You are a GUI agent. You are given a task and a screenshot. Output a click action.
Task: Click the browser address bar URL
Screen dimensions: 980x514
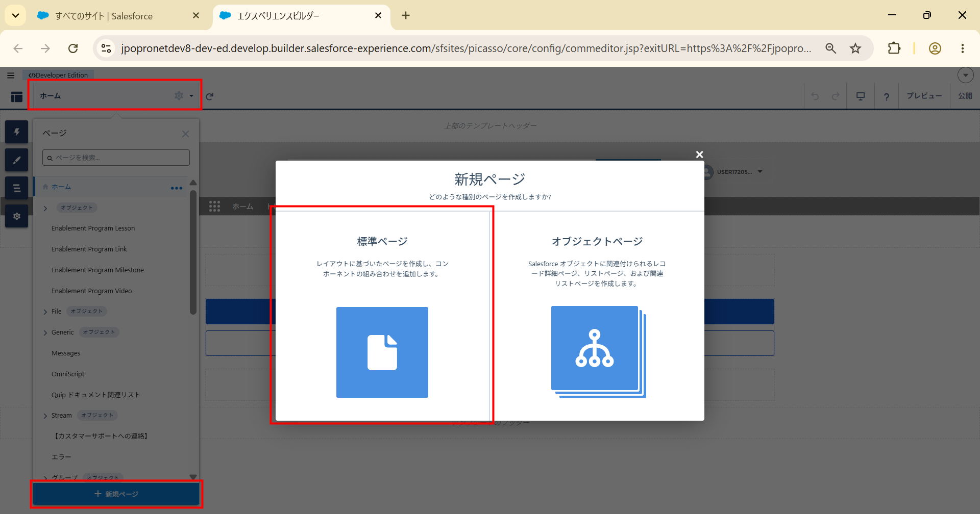(465, 48)
